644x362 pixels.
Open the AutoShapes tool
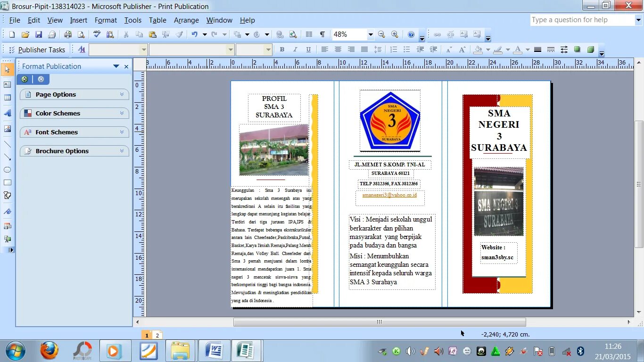click(7, 195)
